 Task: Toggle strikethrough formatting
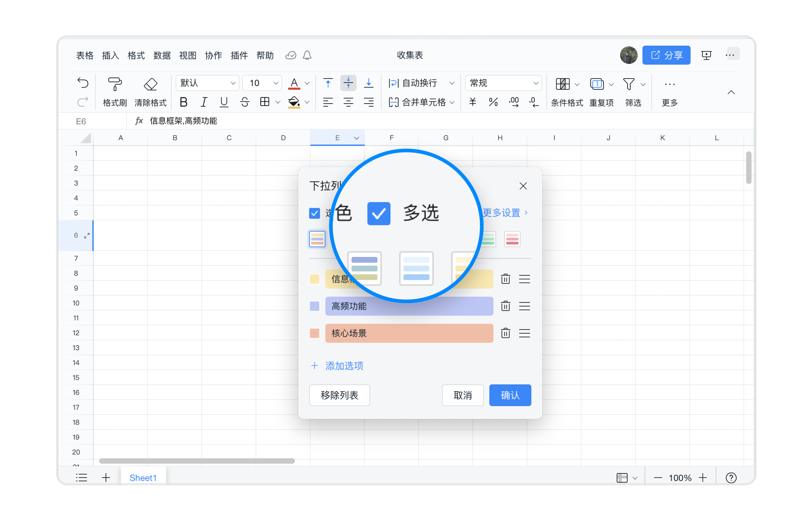[x=245, y=102]
